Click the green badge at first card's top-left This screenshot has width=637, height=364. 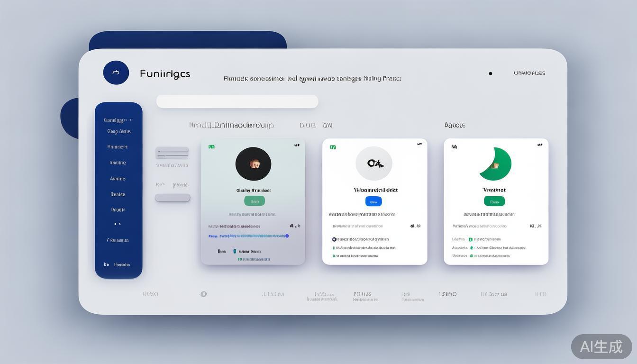coord(211,147)
